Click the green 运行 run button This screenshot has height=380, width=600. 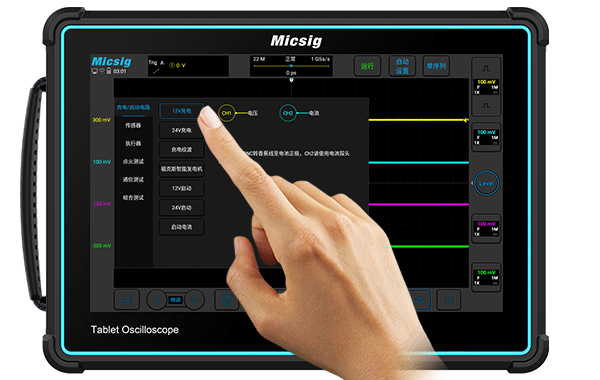point(367,66)
